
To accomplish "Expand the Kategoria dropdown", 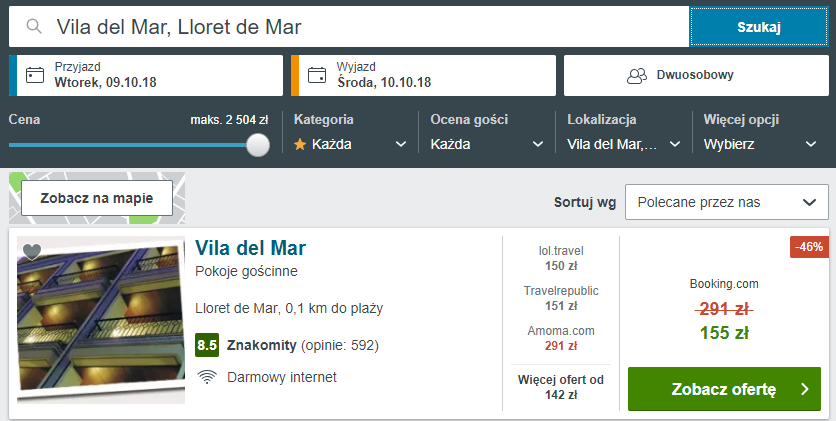I will click(x=350, y=144).
